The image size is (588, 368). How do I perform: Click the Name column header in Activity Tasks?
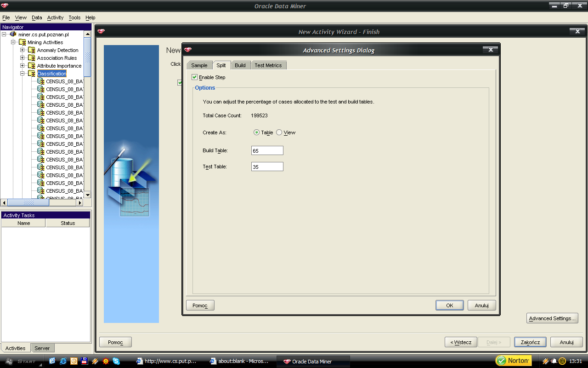[x=23, y=223]
